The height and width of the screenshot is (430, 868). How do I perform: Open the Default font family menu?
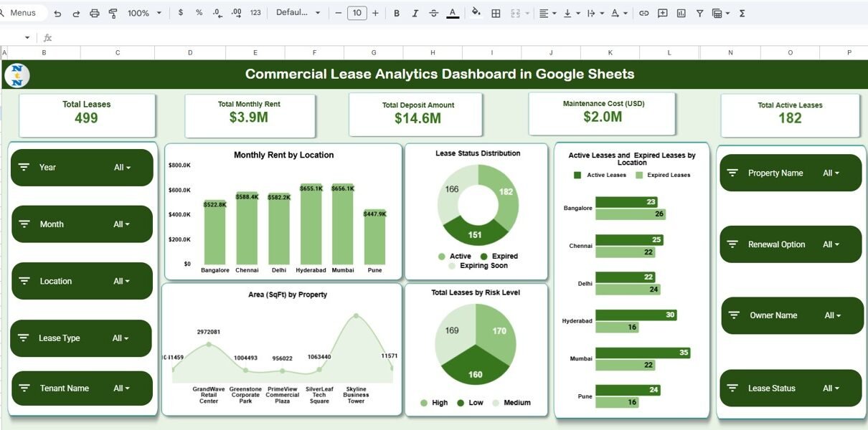(x=298, y=13)
